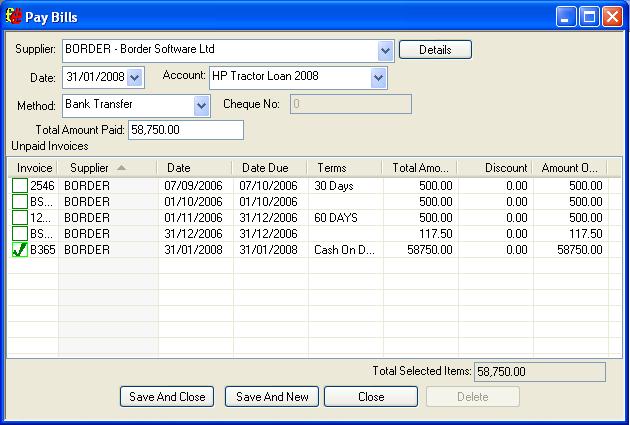
Task: Expand the Method dropdown arrow
Action: point(201,106)
